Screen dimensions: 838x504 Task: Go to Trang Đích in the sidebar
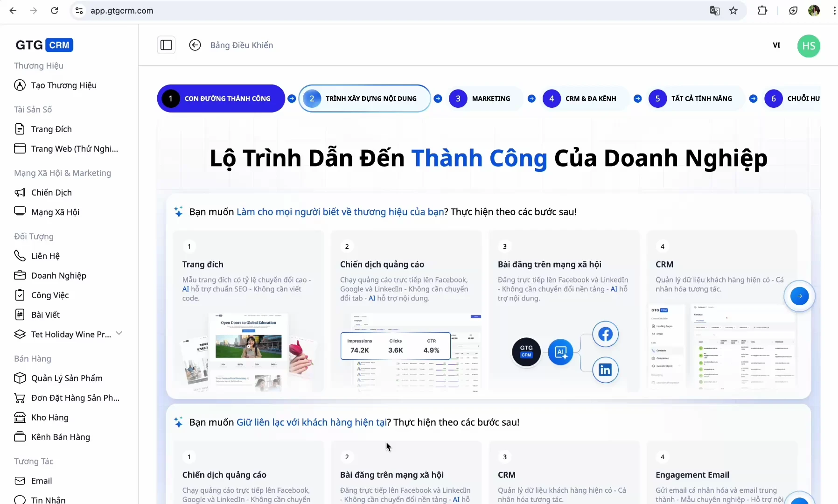pos(51,129)
